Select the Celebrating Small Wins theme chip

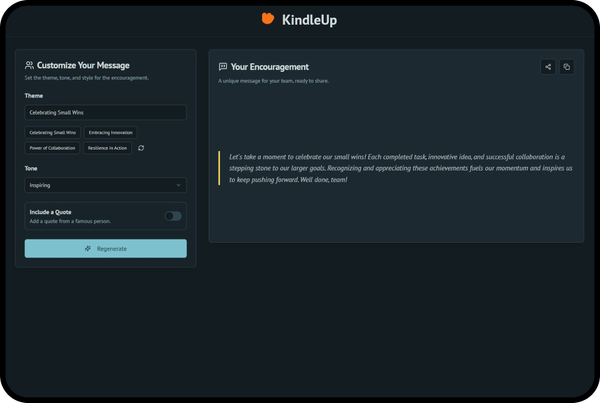point(52,132)
